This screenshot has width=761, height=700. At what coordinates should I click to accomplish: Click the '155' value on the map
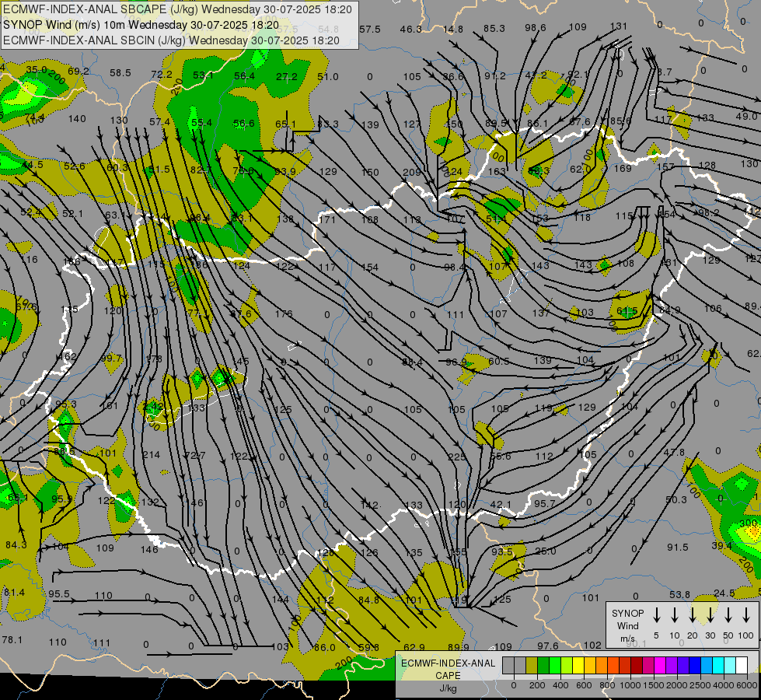[458, 552]
